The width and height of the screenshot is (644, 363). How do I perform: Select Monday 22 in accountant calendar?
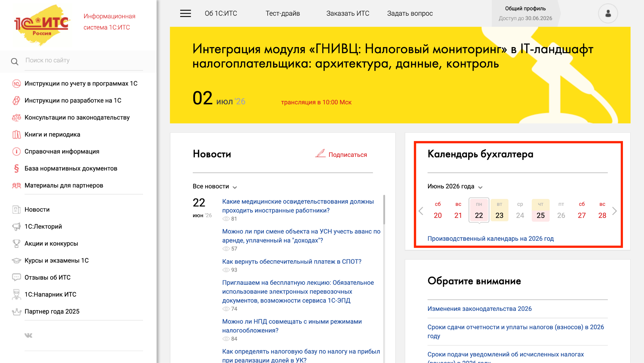coord(479,210)
